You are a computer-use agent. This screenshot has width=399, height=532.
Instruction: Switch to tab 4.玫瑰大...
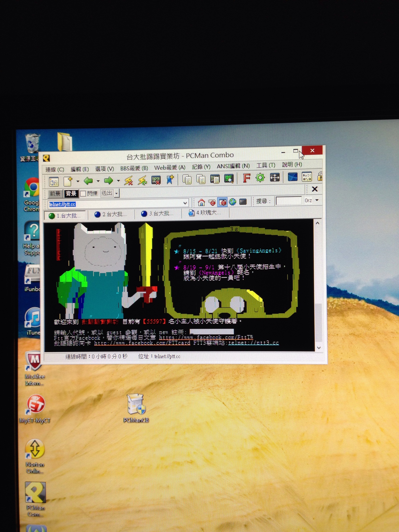click(205, 213)
